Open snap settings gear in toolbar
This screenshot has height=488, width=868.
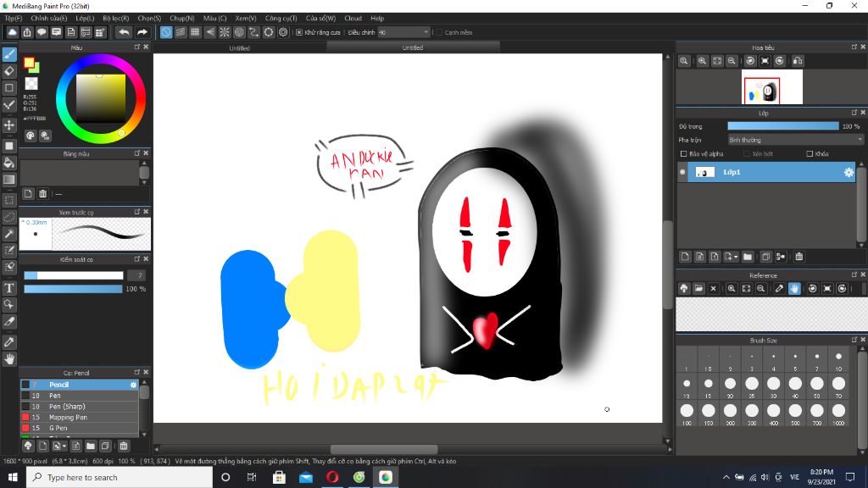tap(283, 33)
